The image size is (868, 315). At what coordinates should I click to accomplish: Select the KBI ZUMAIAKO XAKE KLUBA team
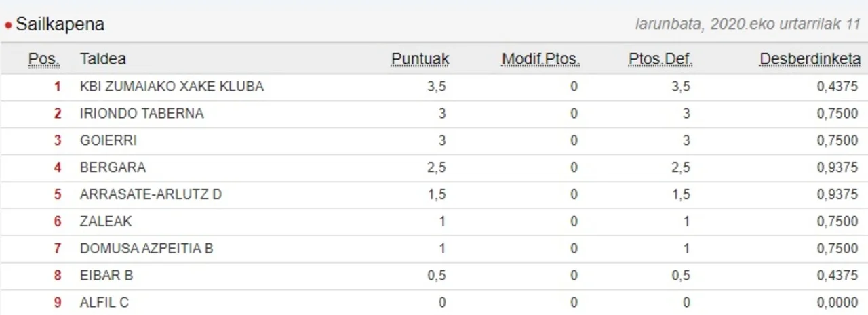(172, 87)
